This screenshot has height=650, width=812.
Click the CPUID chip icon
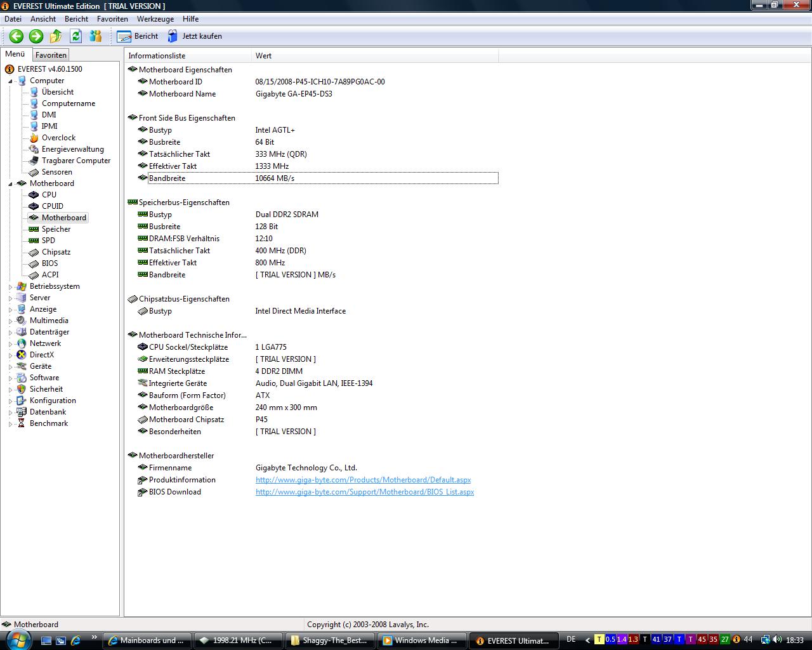coord(34,206)
